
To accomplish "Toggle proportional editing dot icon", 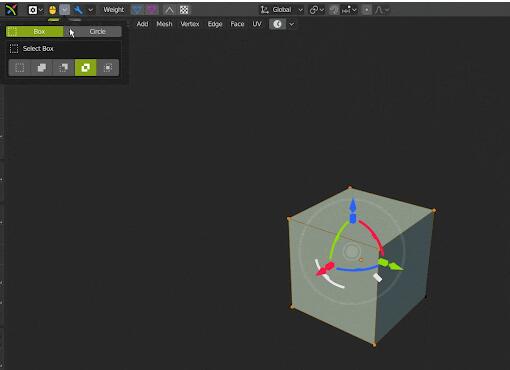I will (366, 10).
